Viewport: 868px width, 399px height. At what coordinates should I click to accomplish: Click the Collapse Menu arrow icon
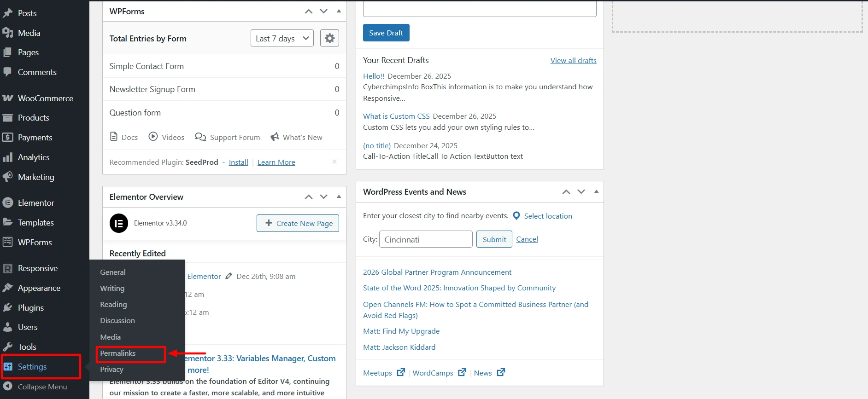(8, 387)
